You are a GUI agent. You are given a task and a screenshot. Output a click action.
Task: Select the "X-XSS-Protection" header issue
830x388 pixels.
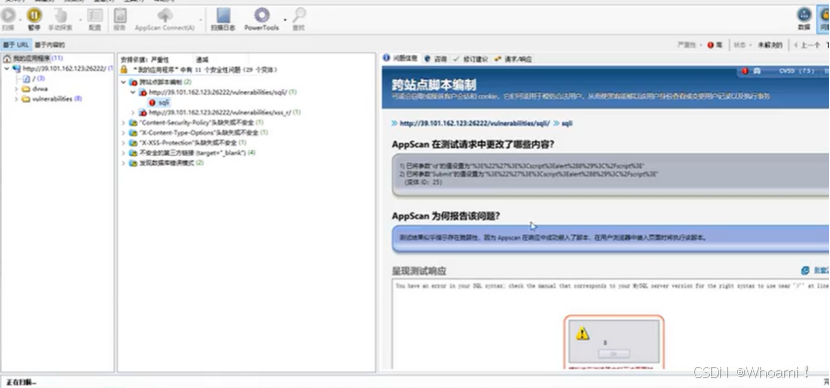pos(188,143)
